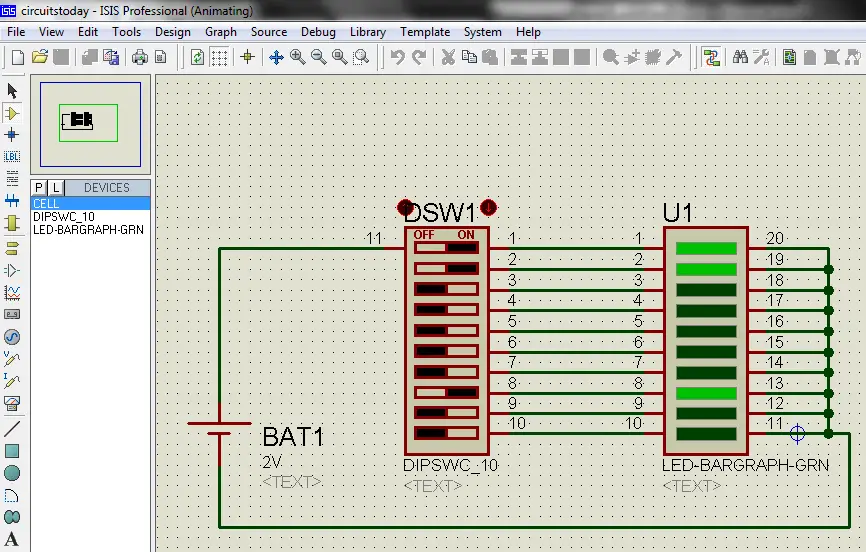Select the Component mode icon in sidebar
The width and height of the screenshot is (866, 552).
[x=12, y=113]
